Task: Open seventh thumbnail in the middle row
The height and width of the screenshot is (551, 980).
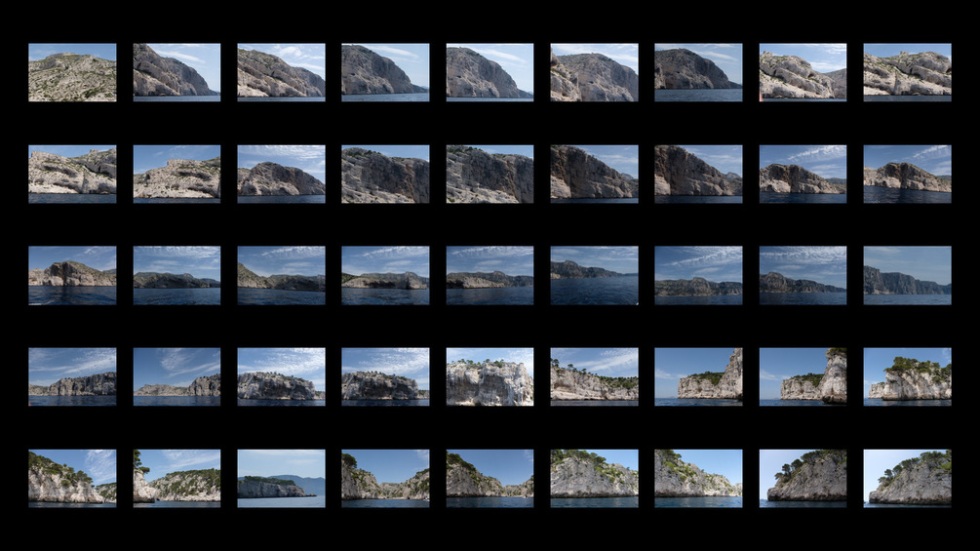Action: click(699, 275)
